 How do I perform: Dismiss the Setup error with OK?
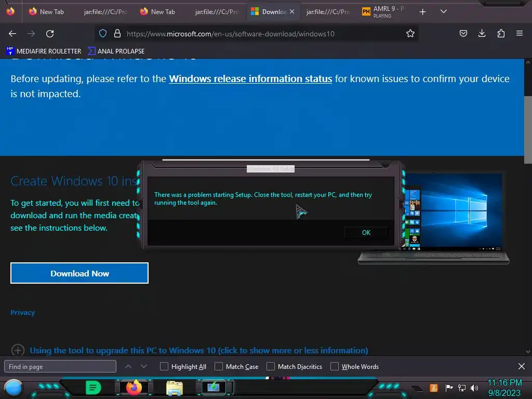(x=366, y=232)
